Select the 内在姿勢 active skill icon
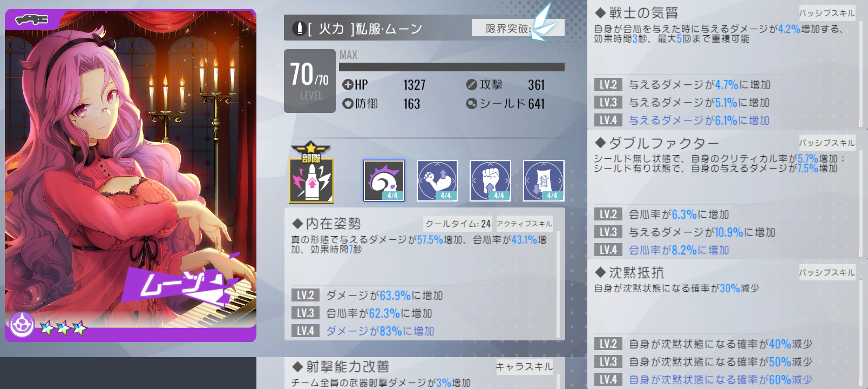The image size is (868, 389). coord(384,181)
